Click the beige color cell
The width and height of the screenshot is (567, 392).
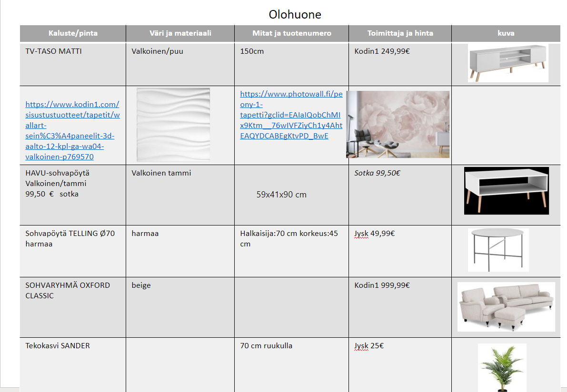(180, 307)
